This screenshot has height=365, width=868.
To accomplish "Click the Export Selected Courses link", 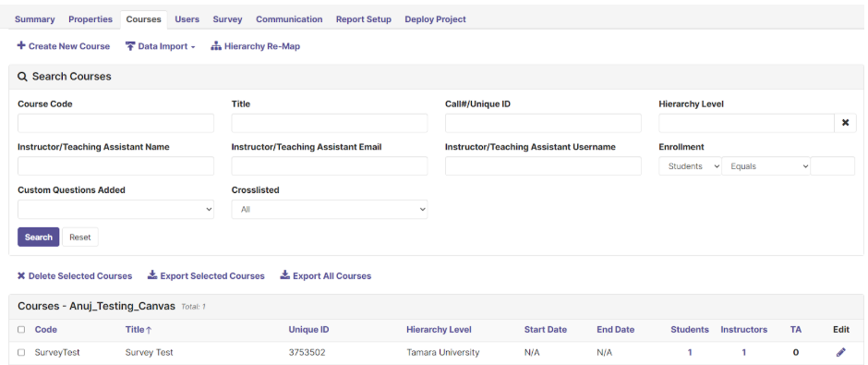I will [x=206, y=275].
